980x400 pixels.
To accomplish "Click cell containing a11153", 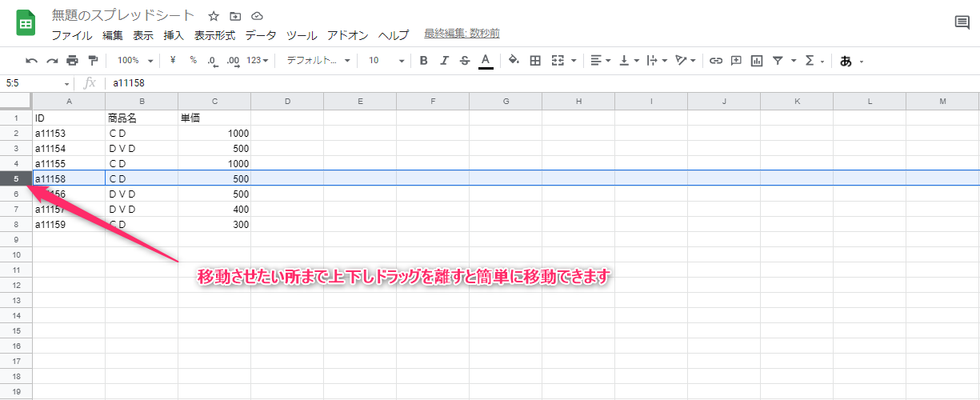I will pos(69,133).
